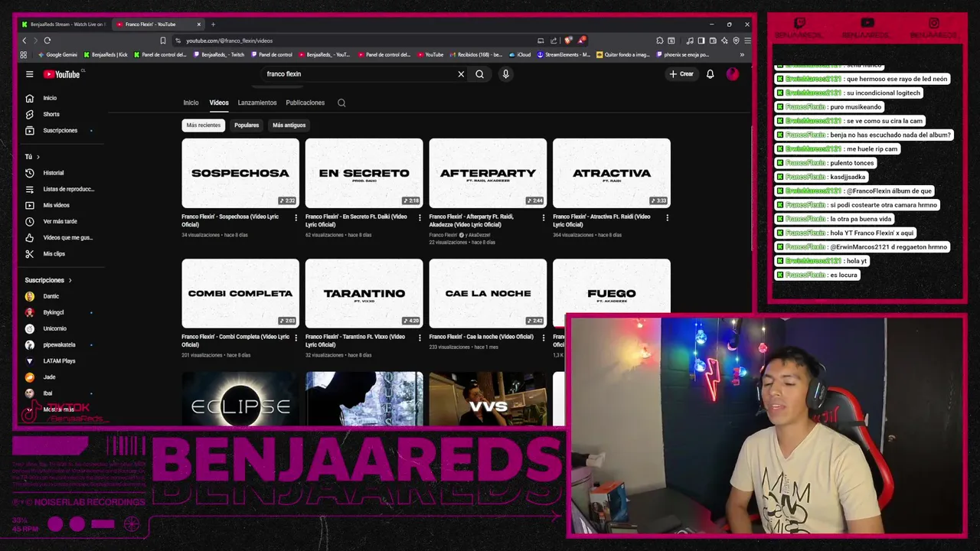
Task: Open the Tarantino video thumbnail
Action: (x=364, y=293)
